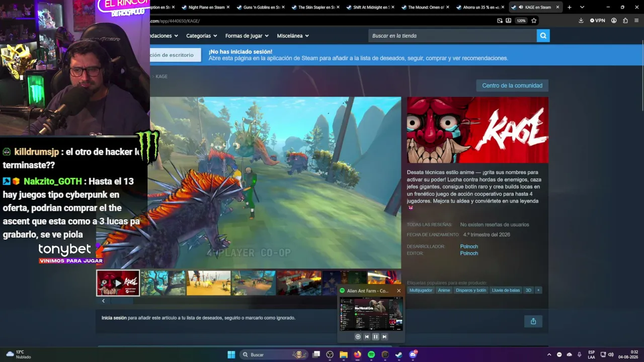The width and height of the screenshot is (644, 362).
Task: Select the 3D tag
Action: [528, 290]
